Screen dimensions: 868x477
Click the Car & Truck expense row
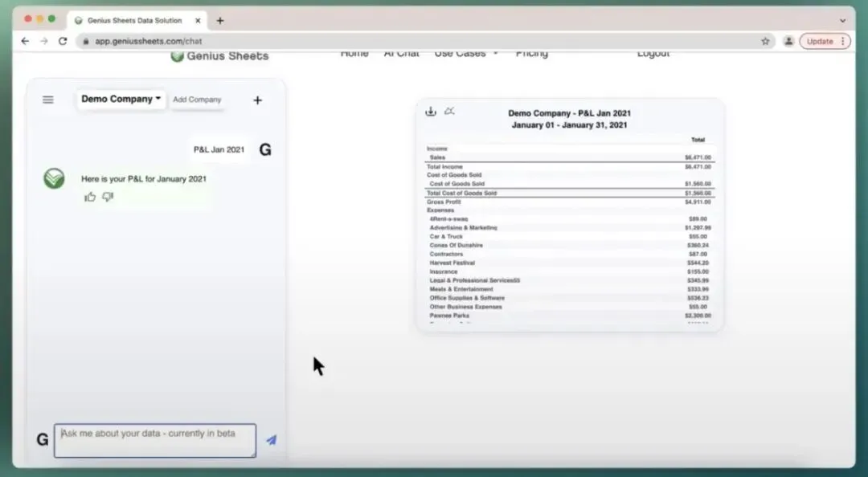point(570,236)
